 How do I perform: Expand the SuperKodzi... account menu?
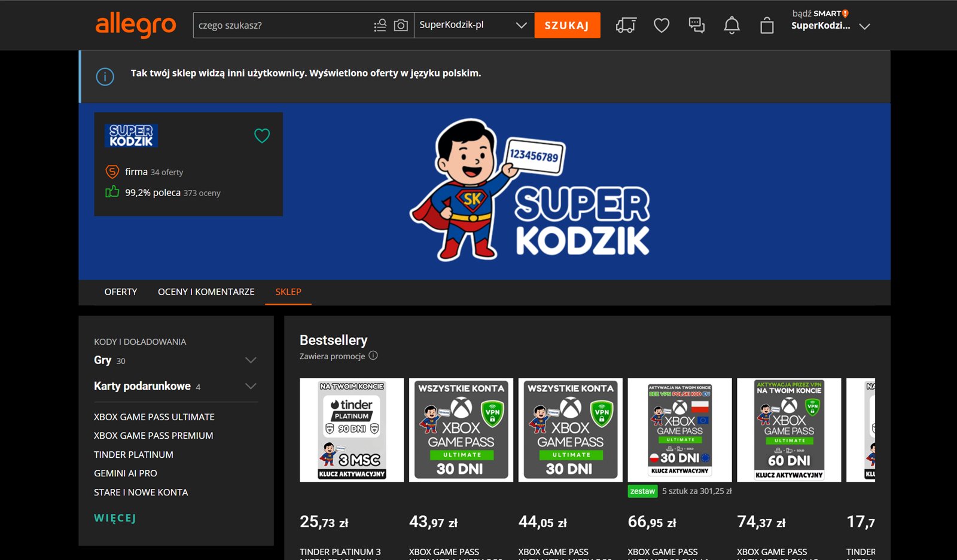click(865, 26)
